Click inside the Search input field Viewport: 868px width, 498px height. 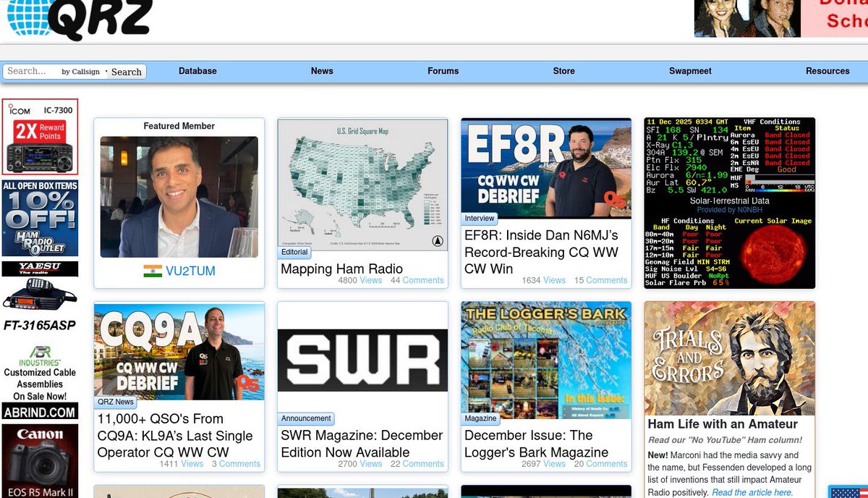33,71
